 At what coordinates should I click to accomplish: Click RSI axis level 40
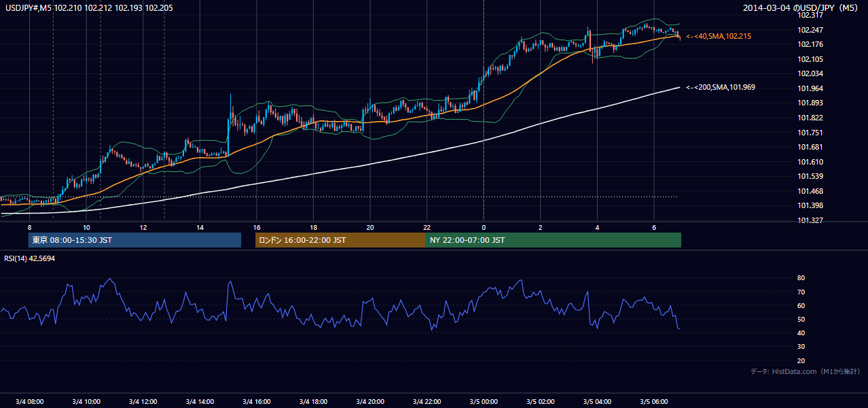pyautogui.click(x=801, y=333)
